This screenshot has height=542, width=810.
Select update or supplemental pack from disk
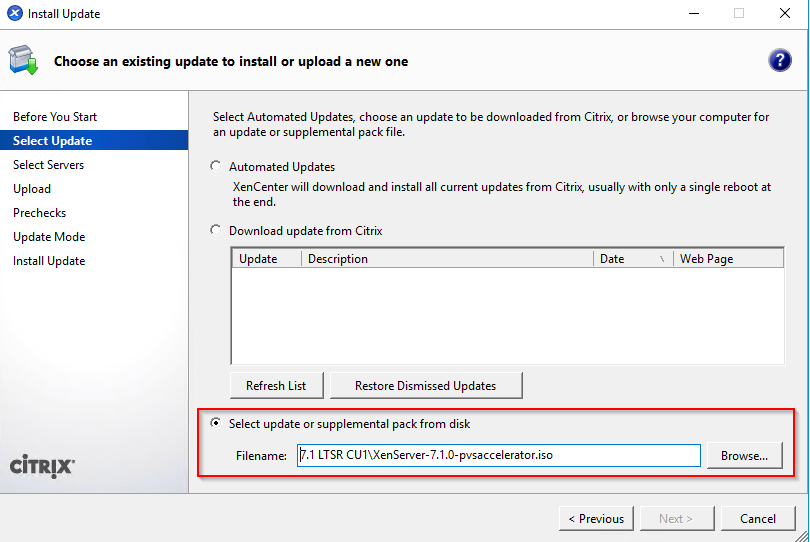[216, 424]
